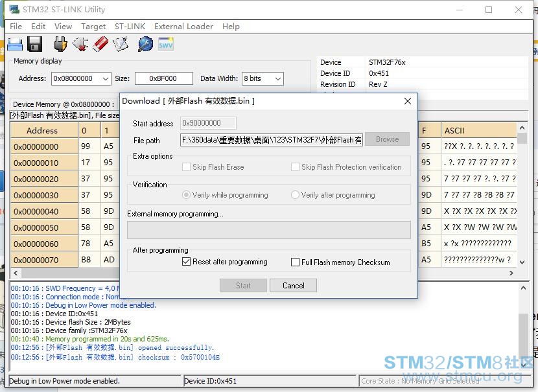Click the Start address field
This screenshot has width=538, height=392.
(208, 122)
